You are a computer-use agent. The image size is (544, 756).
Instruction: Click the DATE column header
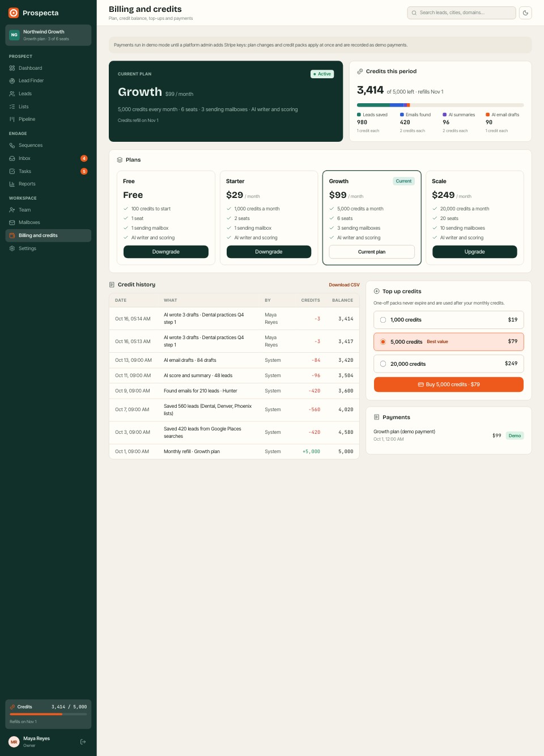(x=121, y=300)
